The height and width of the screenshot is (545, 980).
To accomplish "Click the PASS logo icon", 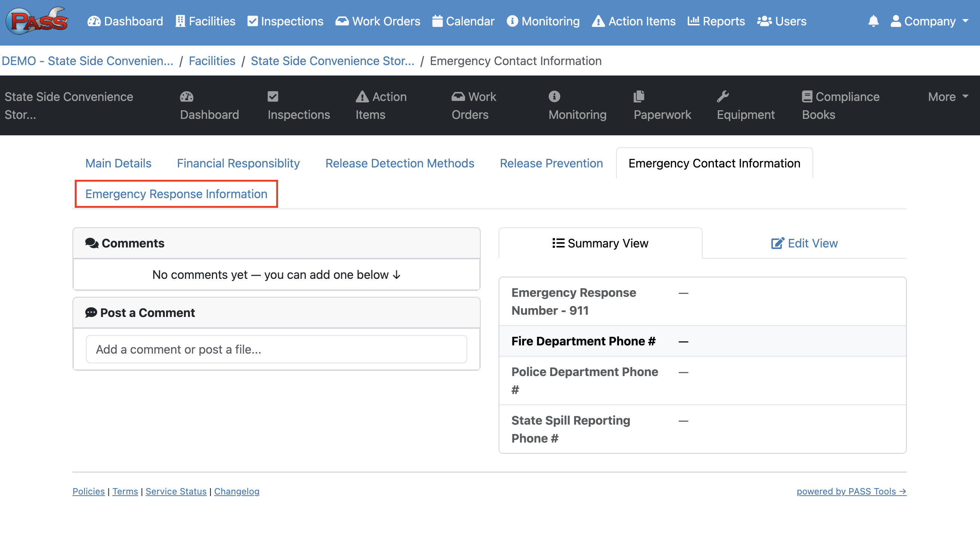I will (x=37, y=21).
